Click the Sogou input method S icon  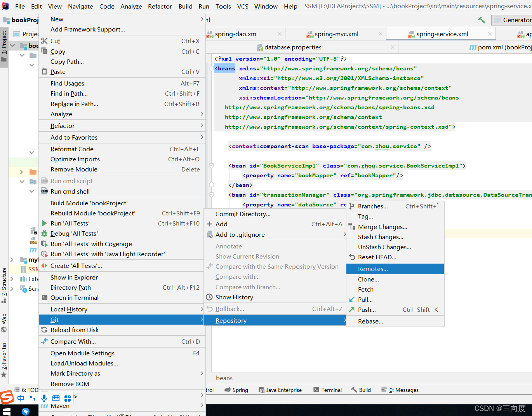(x=7, y=398)
